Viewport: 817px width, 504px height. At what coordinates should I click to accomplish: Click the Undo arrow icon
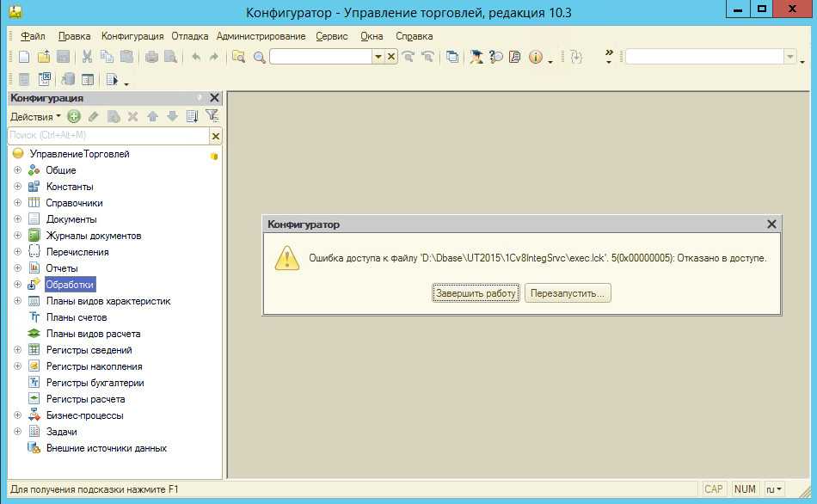click(196, 57)
